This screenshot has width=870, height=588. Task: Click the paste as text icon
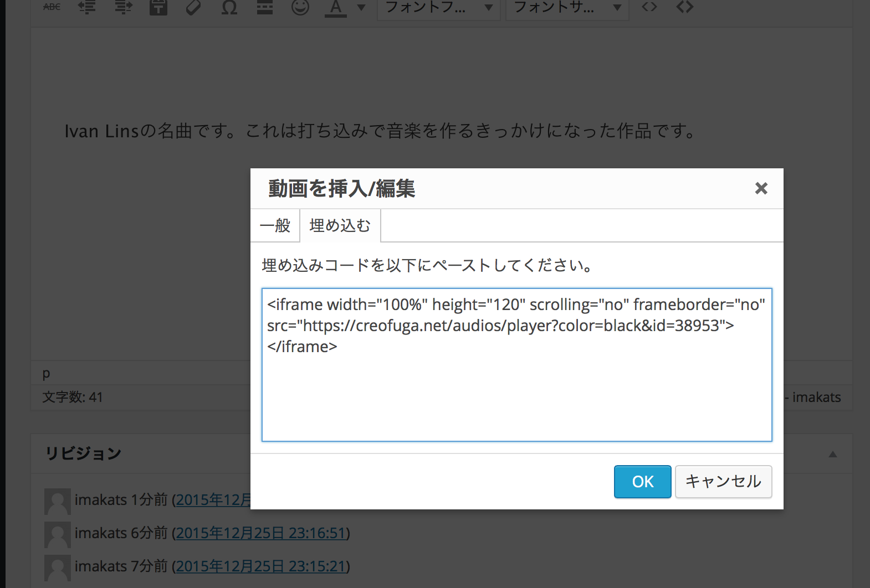click(x=158, y=7)
